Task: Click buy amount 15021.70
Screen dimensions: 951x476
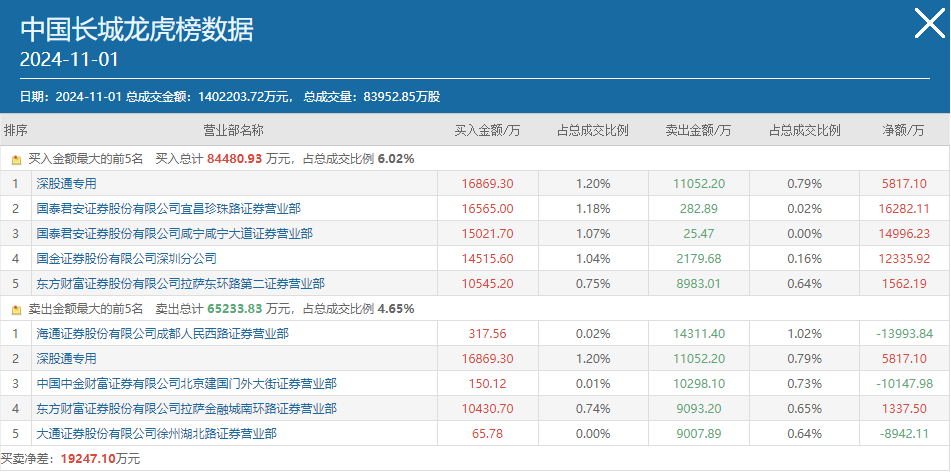Action: tap(488, 233)
